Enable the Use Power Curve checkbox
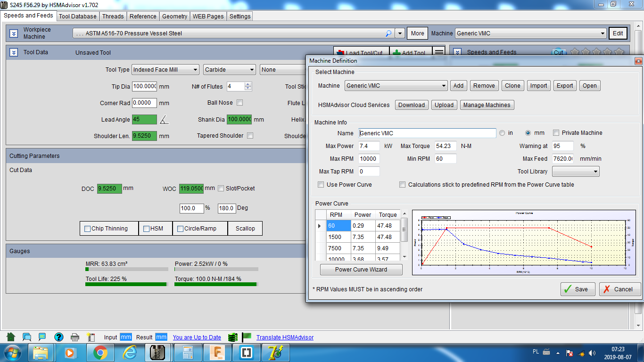The width and height of the screenshot is (644, 362). coord(321,185)
